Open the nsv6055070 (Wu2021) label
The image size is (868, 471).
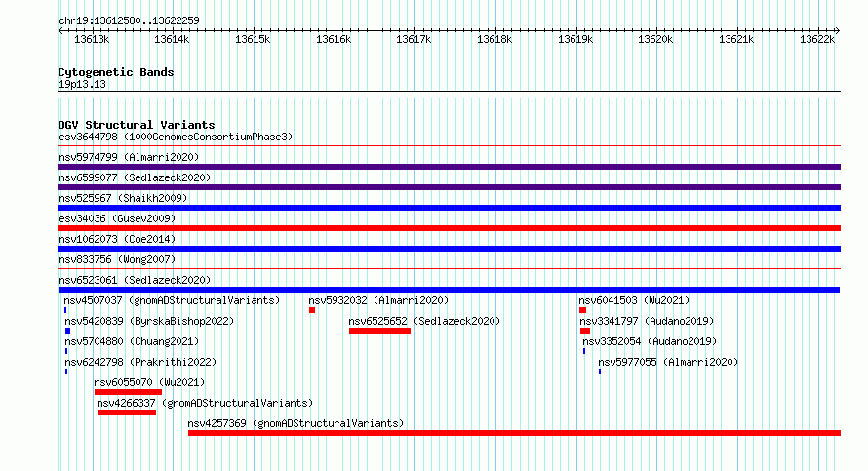[149, 382]
